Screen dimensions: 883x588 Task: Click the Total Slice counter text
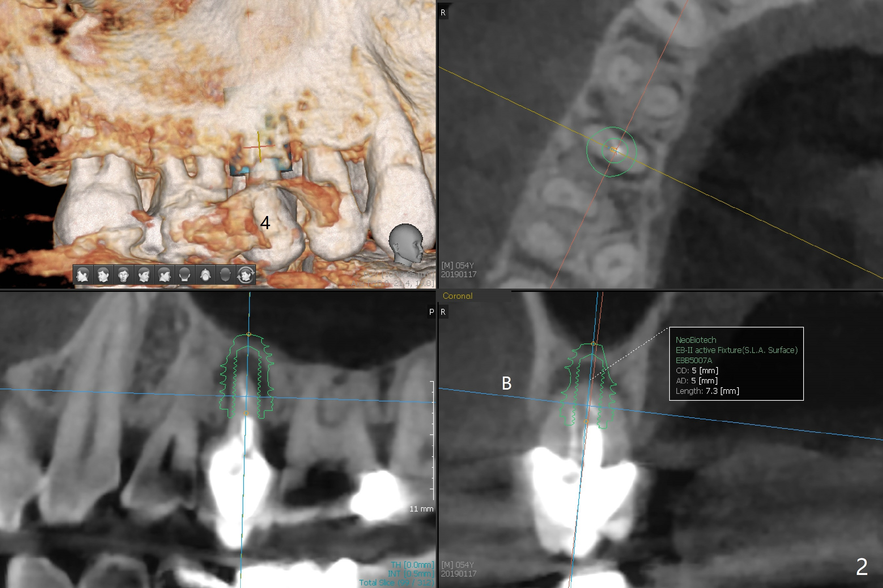396,582
